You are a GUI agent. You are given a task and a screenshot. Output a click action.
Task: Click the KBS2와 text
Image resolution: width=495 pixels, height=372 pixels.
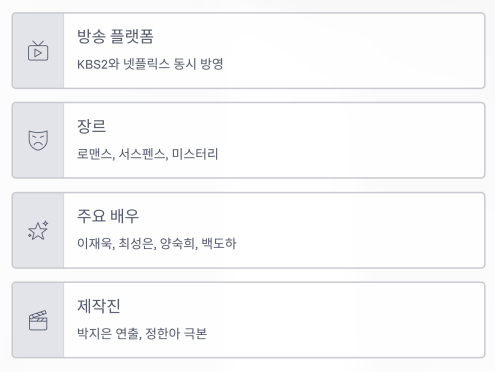[98, 64]
